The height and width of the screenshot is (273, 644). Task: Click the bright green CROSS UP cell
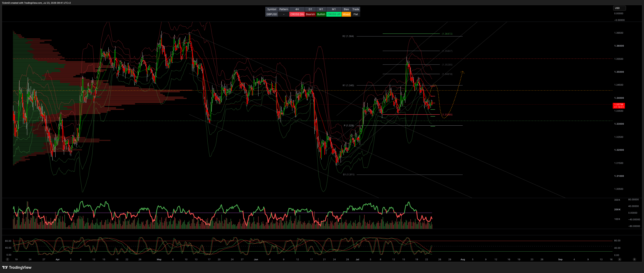click(334, 14)
